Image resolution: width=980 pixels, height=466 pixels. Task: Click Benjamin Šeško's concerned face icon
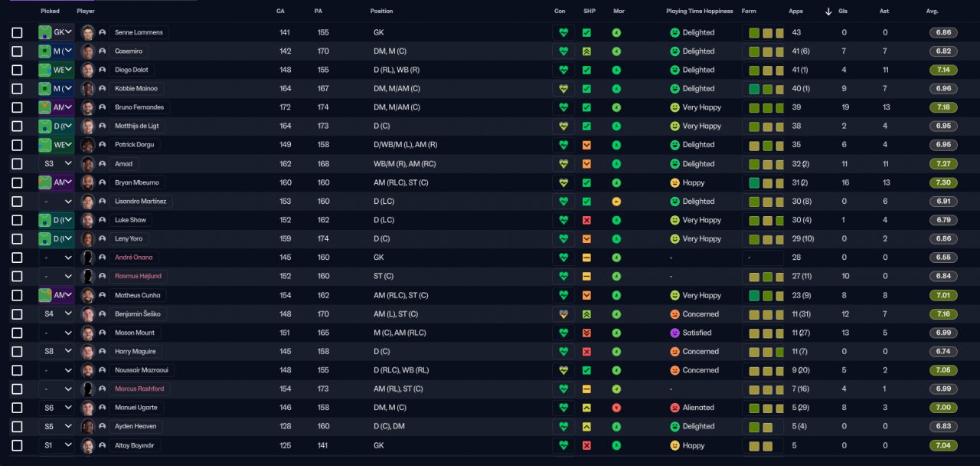pyautogui.click(x=675, y=314)
